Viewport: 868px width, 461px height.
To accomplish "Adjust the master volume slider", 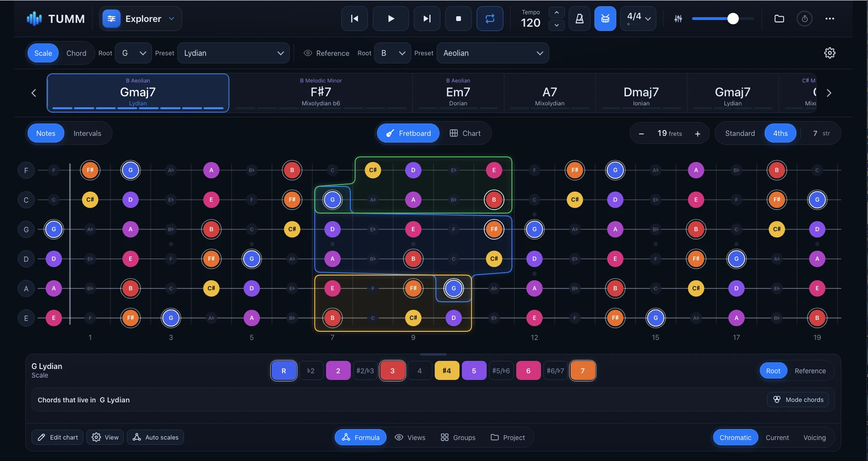I will click(723, 19).
